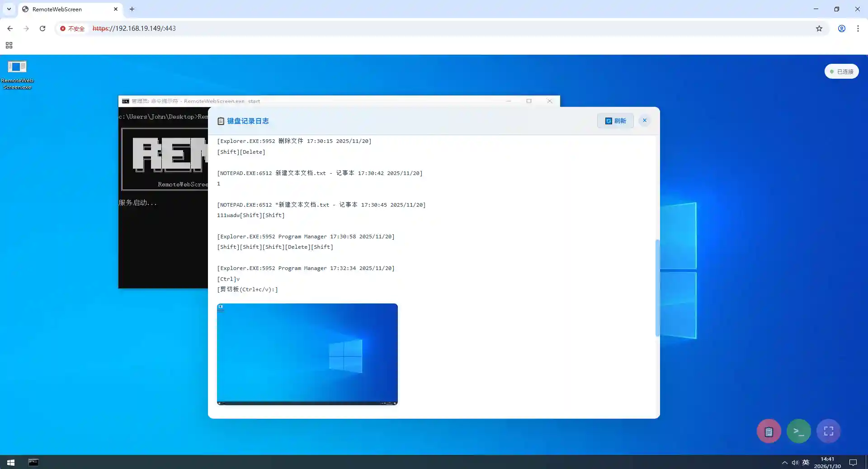The width and height of the screenshot is (868, 469).
Task: Reload the page in the browser
Action: click(42, 28)
